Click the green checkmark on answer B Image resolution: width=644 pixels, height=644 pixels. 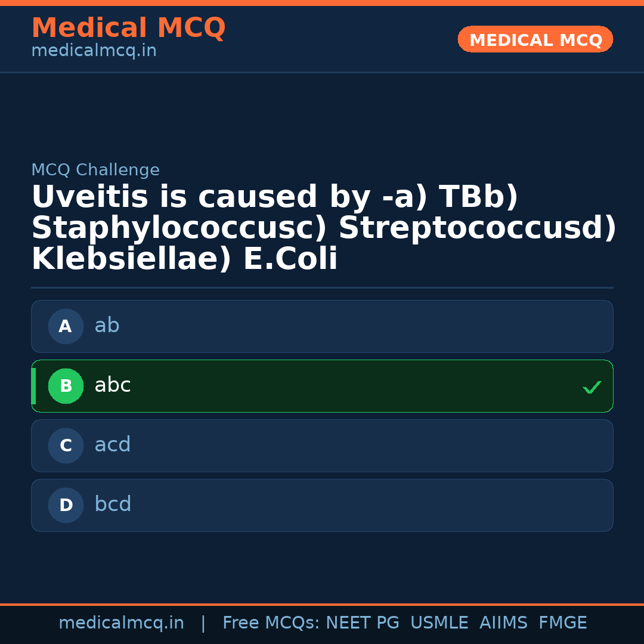click(592, 387)
